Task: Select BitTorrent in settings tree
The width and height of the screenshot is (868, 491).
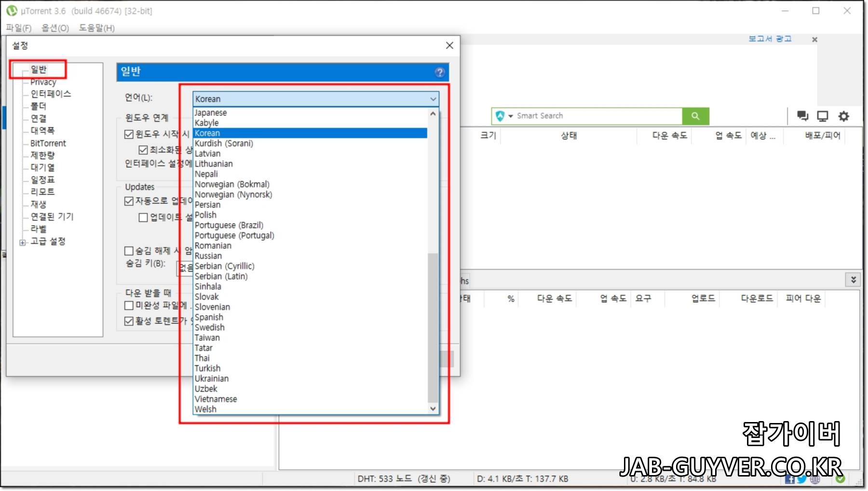Action: [48, 143]
